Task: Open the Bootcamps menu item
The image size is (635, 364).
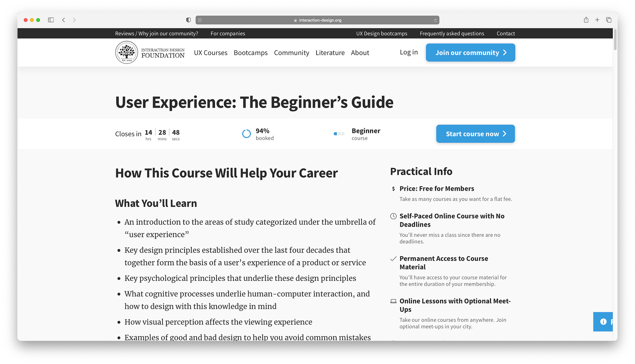Action: coord(250,52)
